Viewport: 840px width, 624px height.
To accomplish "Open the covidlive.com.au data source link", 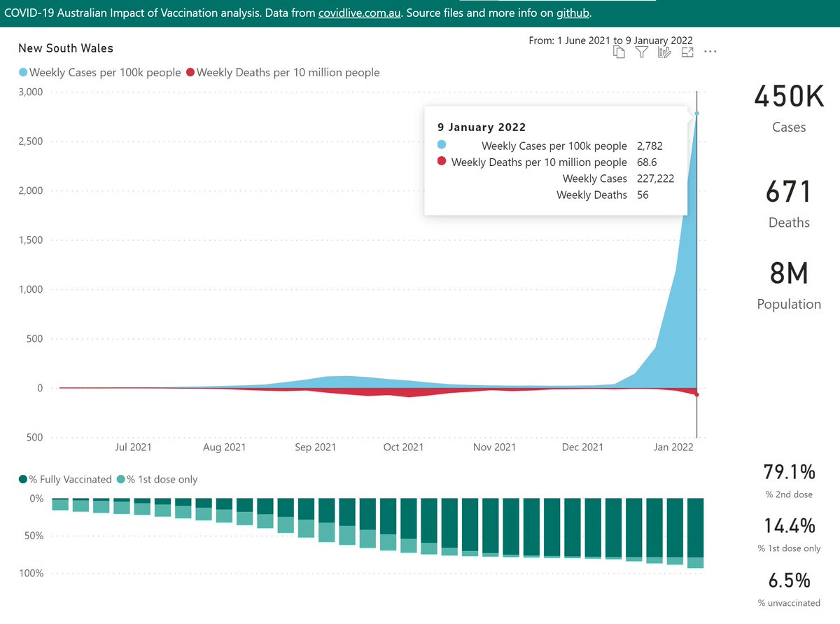I will click(x=360, y=13).
